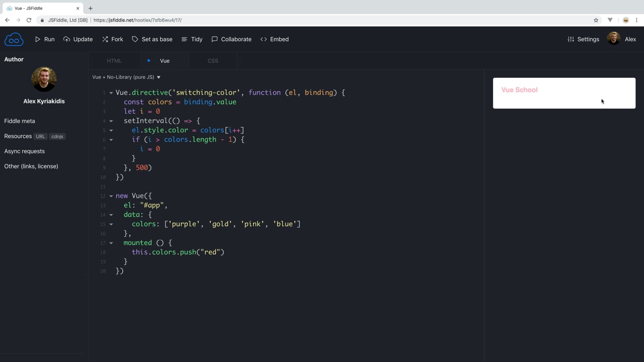
Task: Open the Chrome three-dot menu
Action: tap(636, 20)
